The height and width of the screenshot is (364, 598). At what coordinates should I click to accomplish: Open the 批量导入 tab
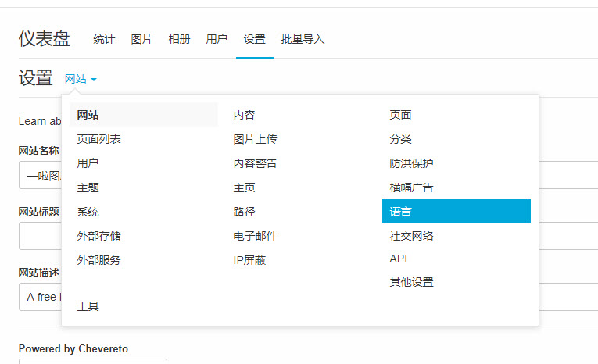coord(303,39)
